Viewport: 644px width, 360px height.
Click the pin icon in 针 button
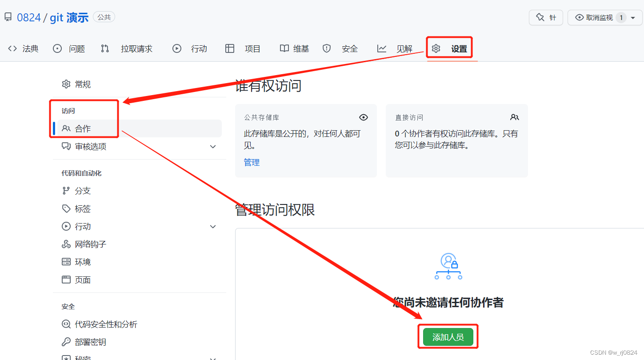(540, 17)
